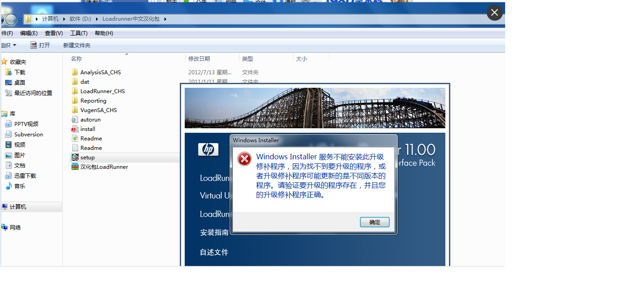Open 下载 in the favorites sidebar
Viewport: 644px width, 302px height.
[x=20, y=72]
